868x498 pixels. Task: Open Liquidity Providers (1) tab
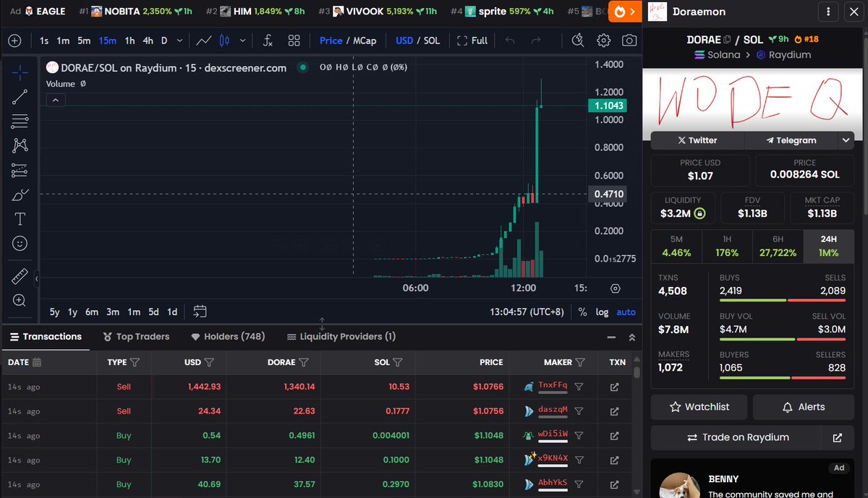pyautogui.click(x=341, y=337)
